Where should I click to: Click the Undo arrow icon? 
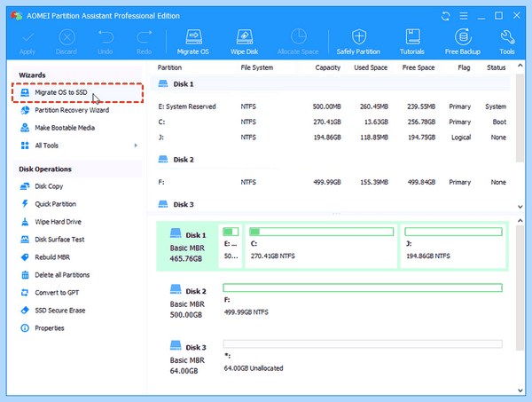pyautogui.click(x=106, y=37)
